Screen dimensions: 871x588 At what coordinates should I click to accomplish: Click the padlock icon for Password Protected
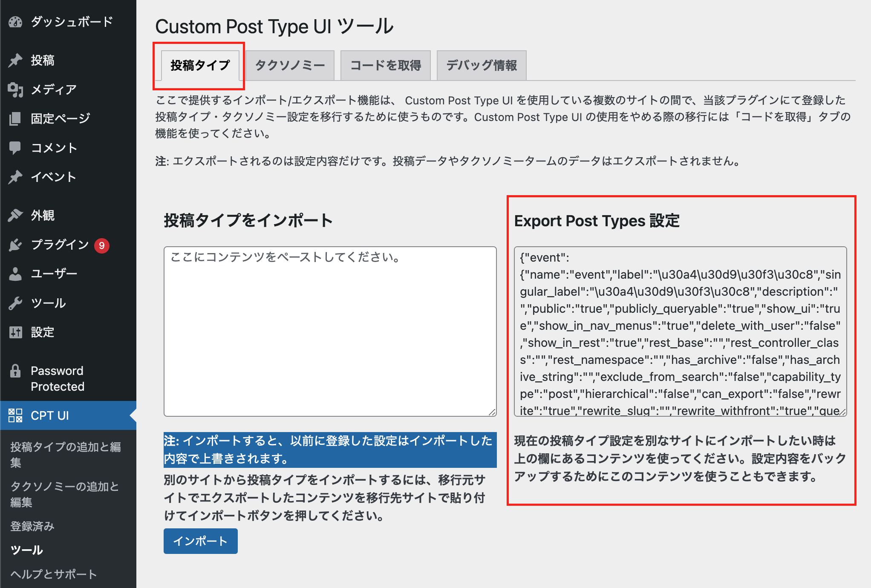click(15, 371)
